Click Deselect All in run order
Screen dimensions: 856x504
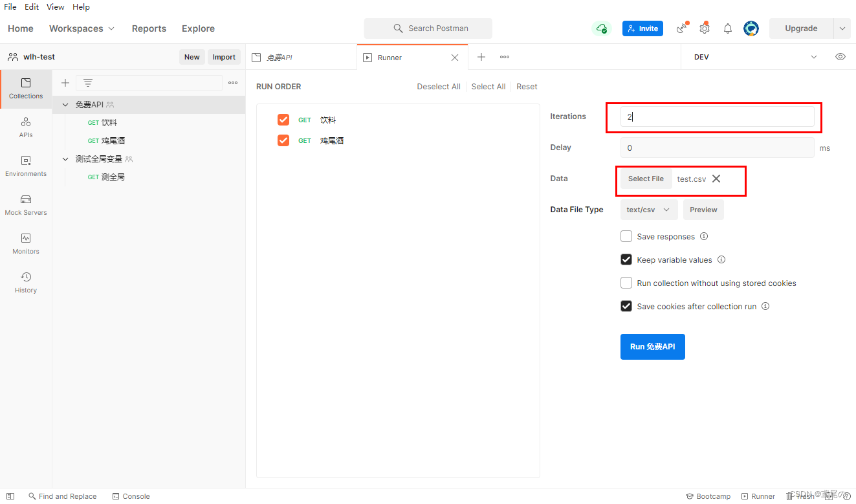pyautogui.click(x=439, y=87)
